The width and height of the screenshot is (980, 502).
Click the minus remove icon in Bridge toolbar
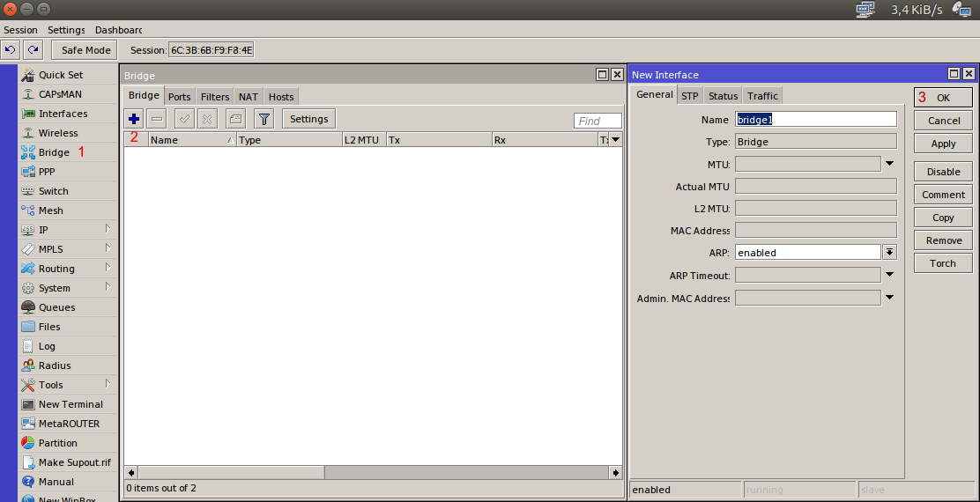[x=157, y=119]
